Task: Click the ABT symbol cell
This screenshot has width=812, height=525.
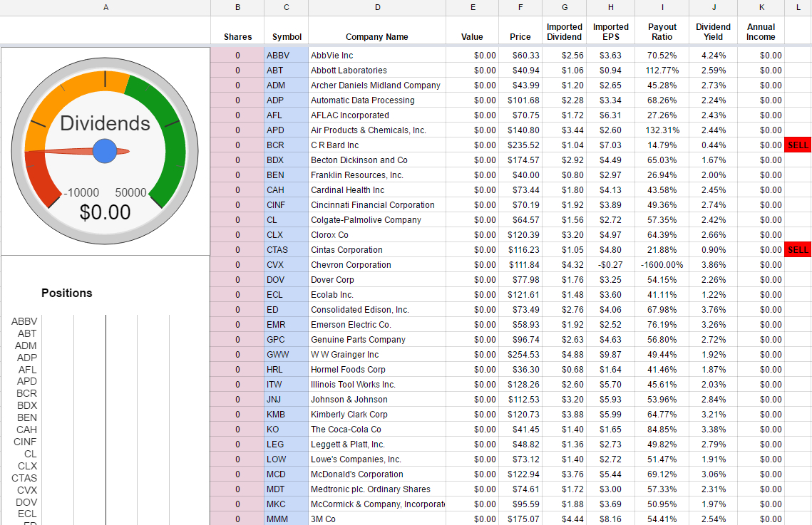Action: [286, 71]
